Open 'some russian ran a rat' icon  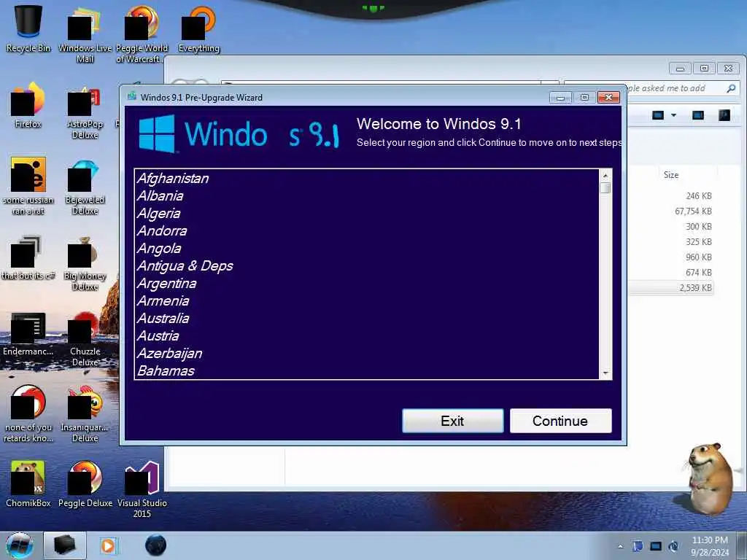[x=28, y=186]
